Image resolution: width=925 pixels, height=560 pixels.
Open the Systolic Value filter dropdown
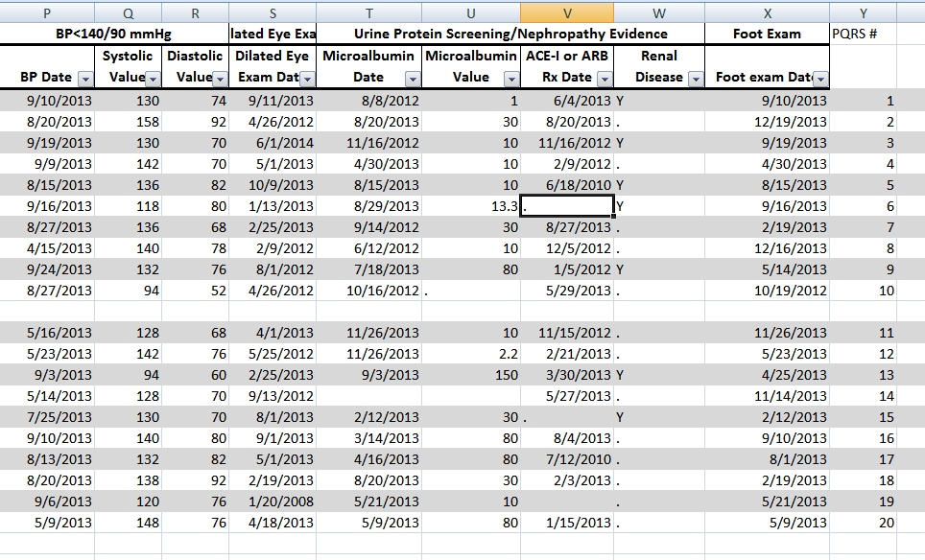[153, 79]
